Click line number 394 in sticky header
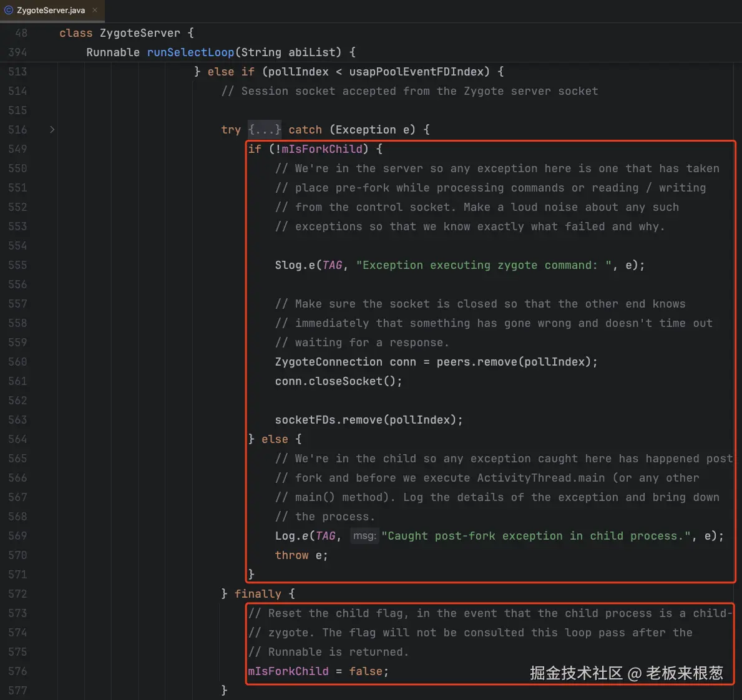 pos(17,52)
